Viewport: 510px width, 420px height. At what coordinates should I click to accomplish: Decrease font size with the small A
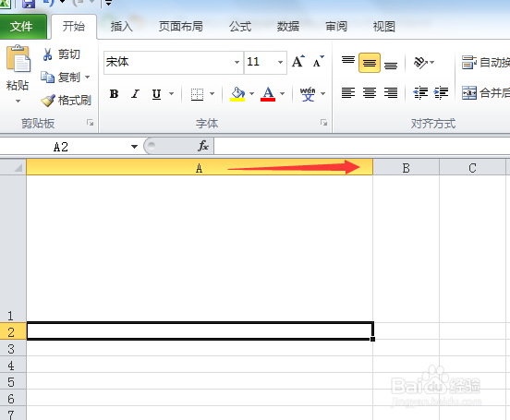point(318,61)
